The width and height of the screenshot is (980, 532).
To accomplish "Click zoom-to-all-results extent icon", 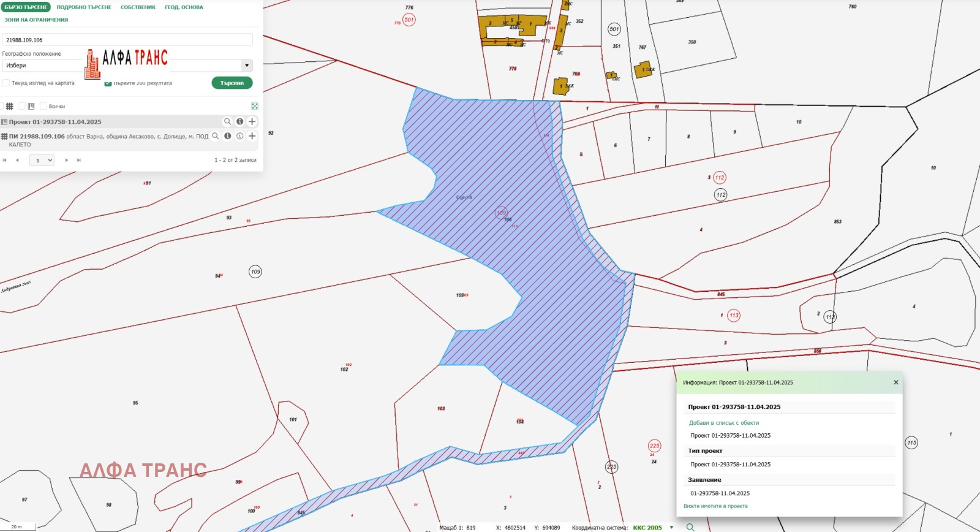I will [255, 106].
